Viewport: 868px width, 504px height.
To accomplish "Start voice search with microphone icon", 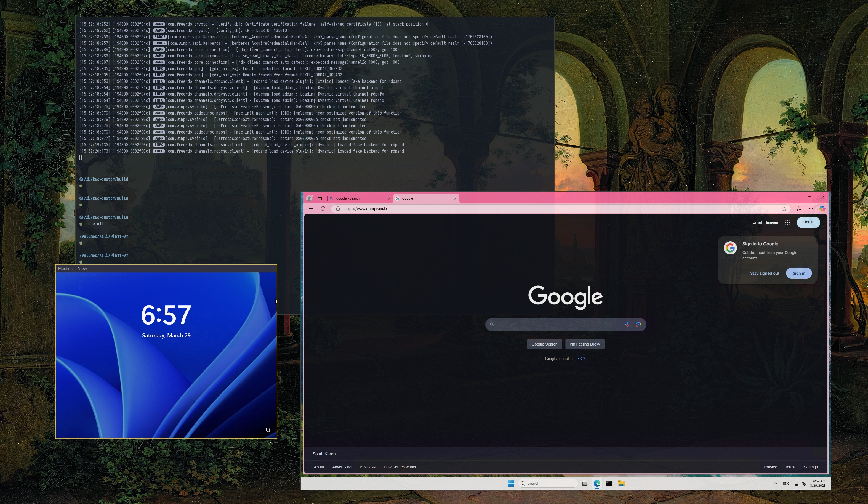I will [x=627, y=325].
